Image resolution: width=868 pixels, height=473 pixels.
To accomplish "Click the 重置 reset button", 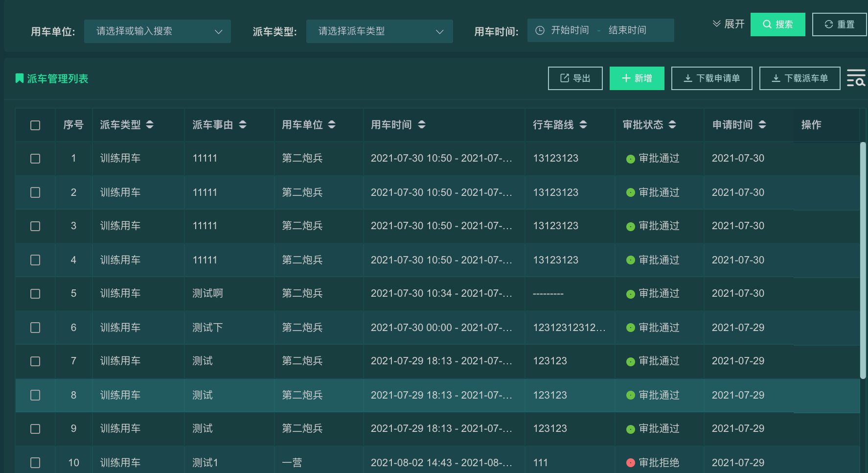I will pos(840,24).
